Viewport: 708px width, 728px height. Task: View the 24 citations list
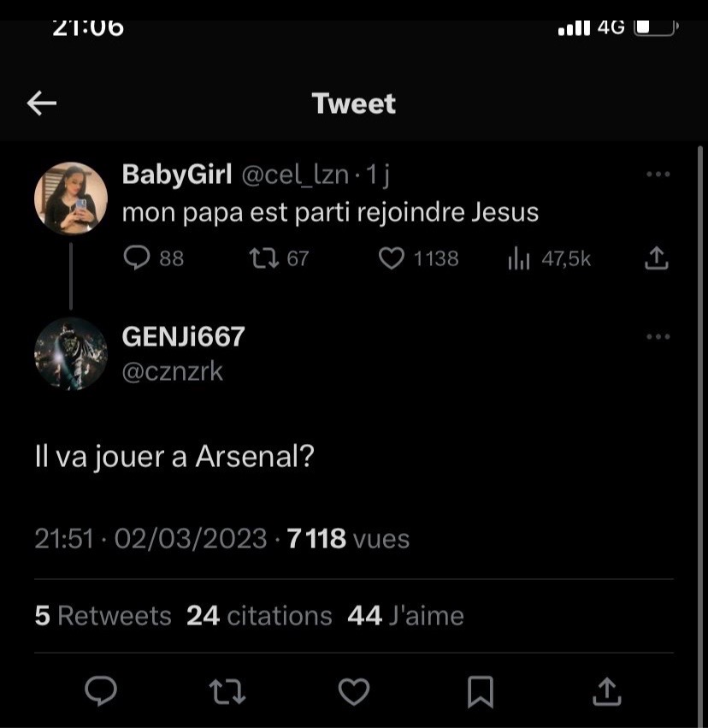coord(259,616)
